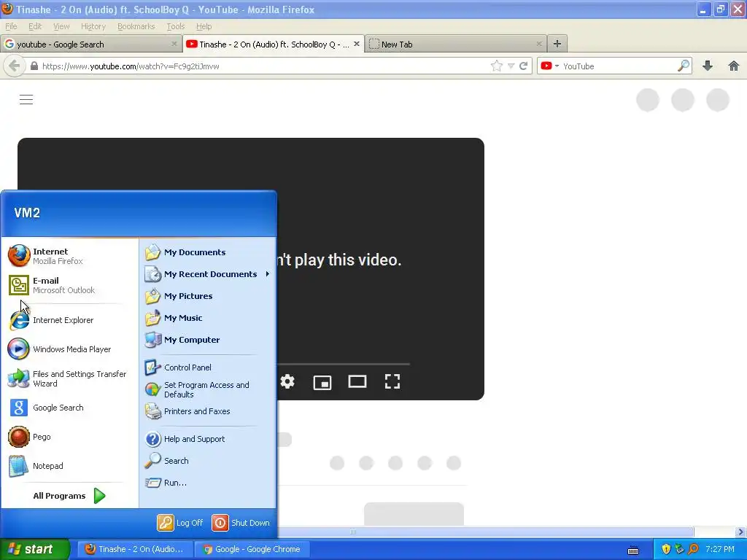Switch video to theater mode
This screenshot has width=747, height=560.
pos(357,381)
